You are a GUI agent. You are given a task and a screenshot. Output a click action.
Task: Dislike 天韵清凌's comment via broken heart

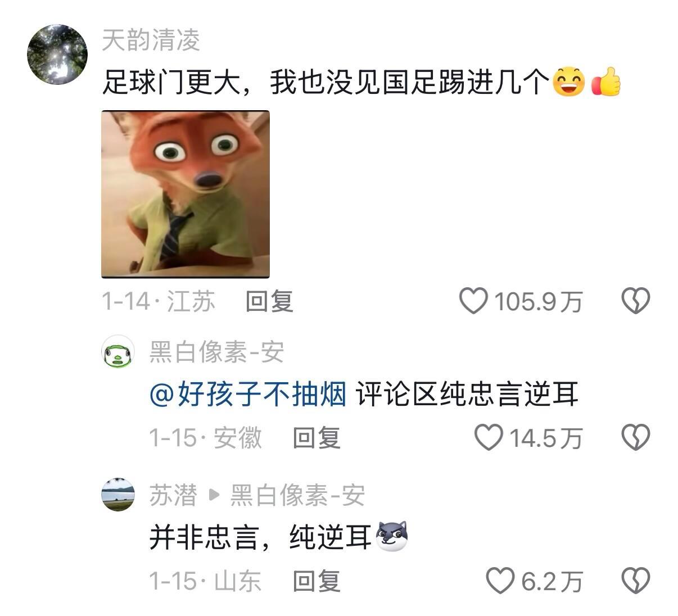(635, 301)
